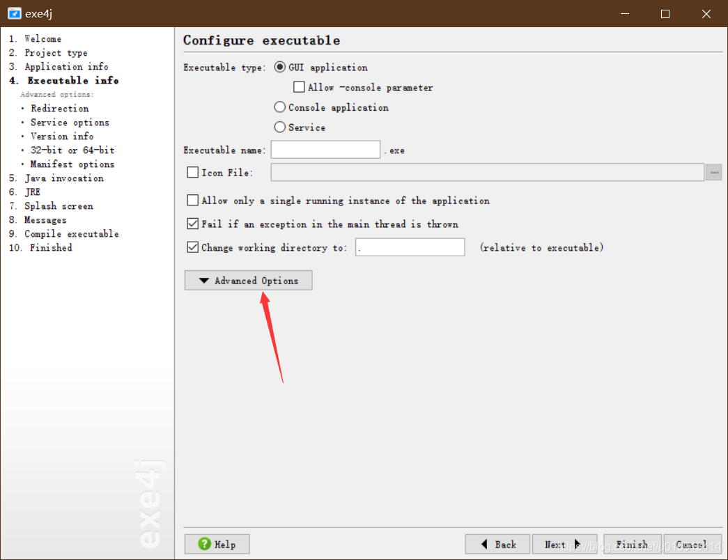Go to step 10 Finished

tap(40, 248)
